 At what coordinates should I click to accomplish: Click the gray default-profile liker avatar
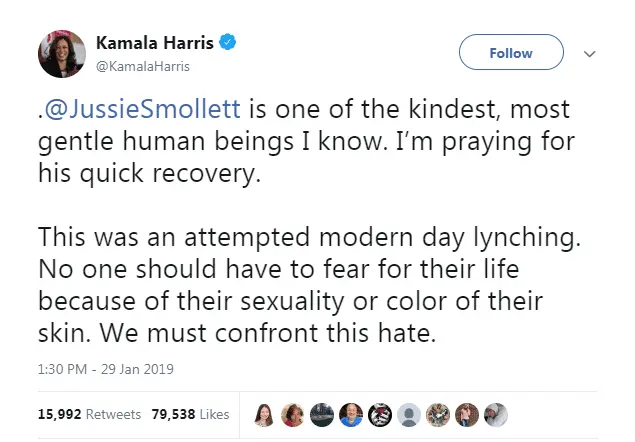410,414
